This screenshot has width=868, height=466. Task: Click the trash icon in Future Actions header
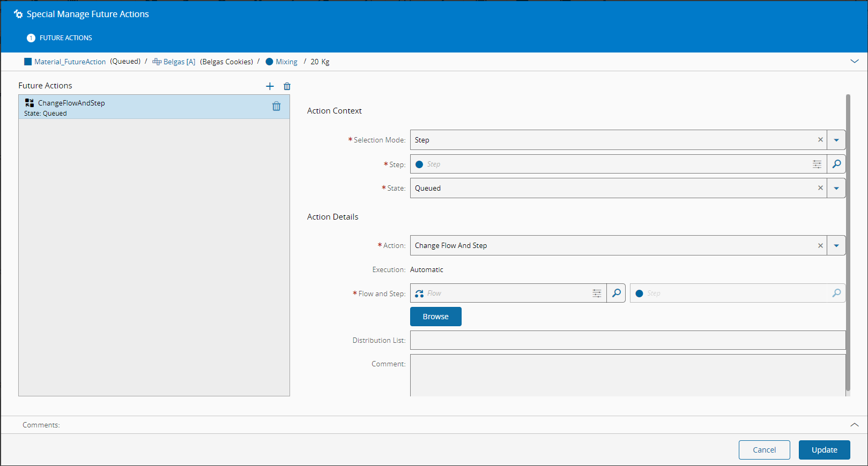coord(287,86)
